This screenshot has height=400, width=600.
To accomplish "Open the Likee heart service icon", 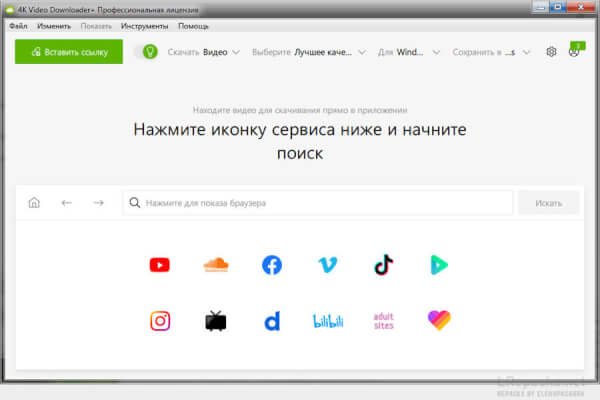I will (x=439, y=320).
